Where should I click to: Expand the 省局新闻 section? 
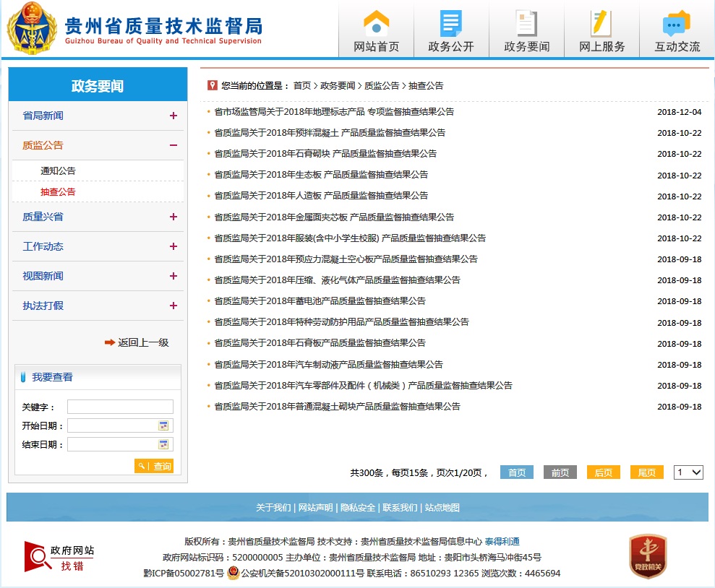[173, 116]
